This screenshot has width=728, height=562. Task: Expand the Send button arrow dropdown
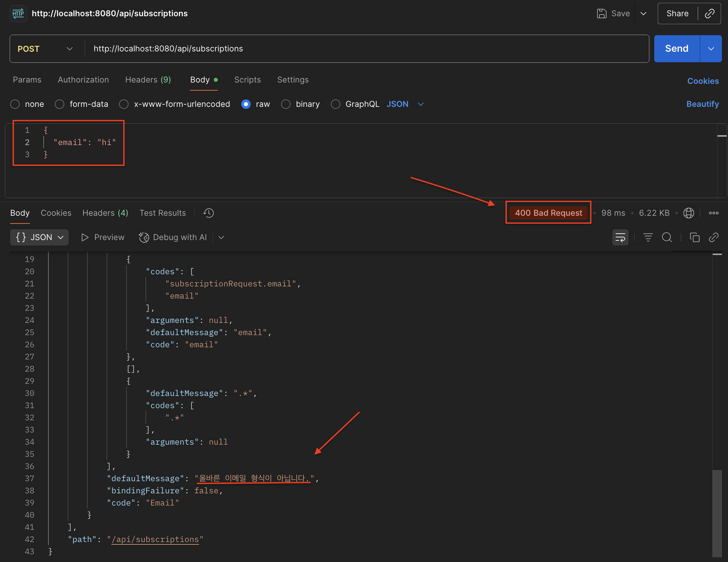[x=711, y=49]
